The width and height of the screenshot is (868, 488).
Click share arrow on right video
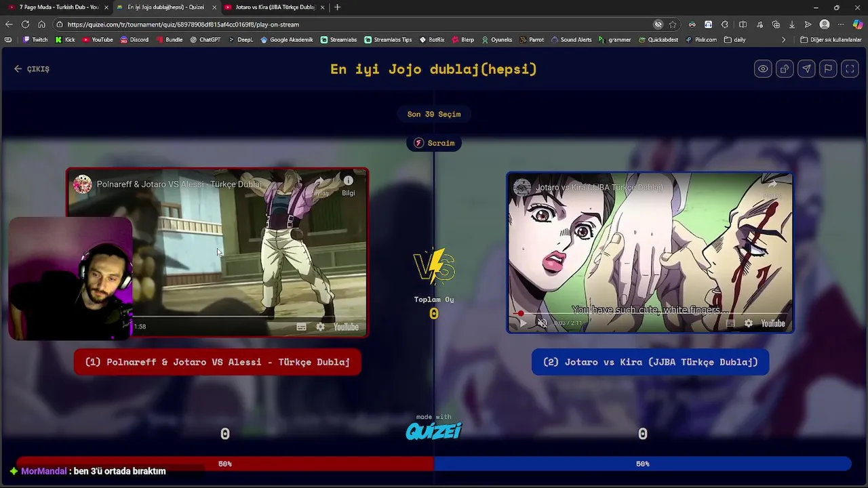click(772, 186)
